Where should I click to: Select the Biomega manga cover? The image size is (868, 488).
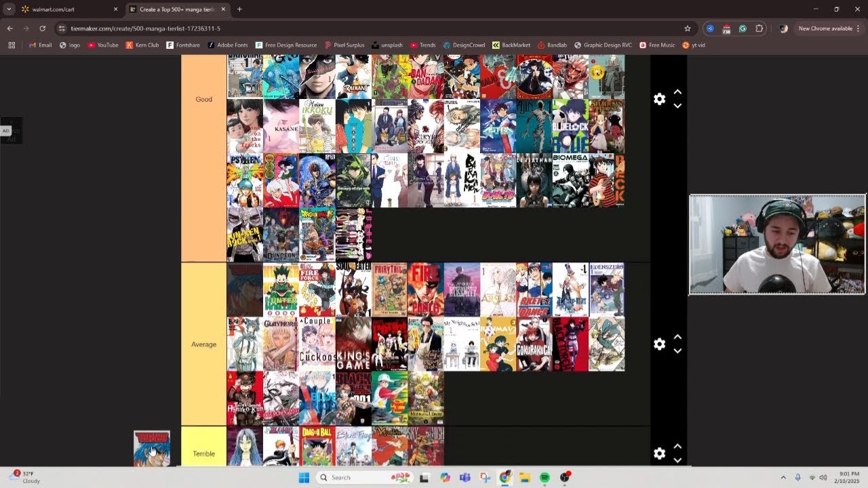(x=570, y=180)
